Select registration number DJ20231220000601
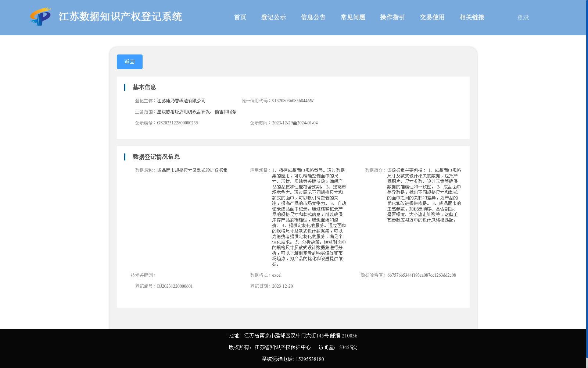The image size is (588, 368). (x=175, y=286)
